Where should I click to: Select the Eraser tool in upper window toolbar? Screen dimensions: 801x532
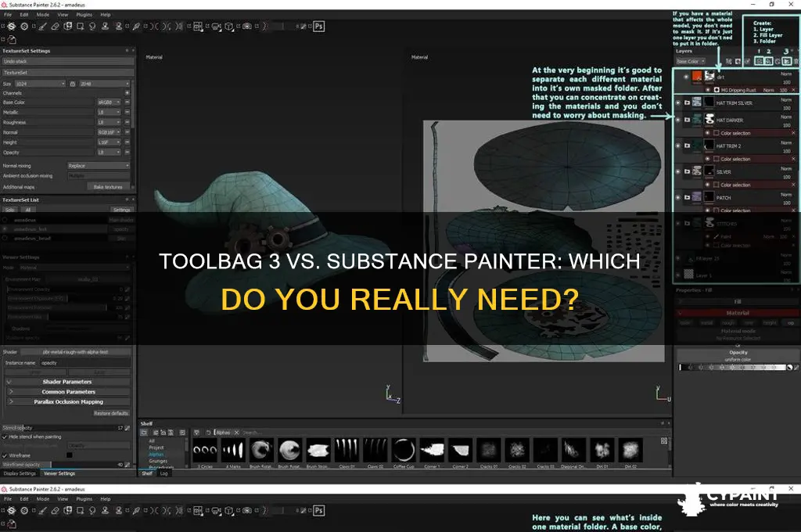[x=56, y=26]
